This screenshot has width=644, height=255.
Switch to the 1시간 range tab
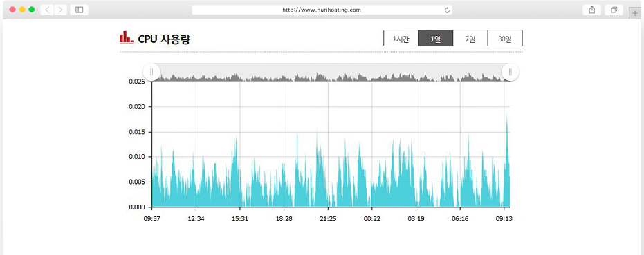click(401, 38)
